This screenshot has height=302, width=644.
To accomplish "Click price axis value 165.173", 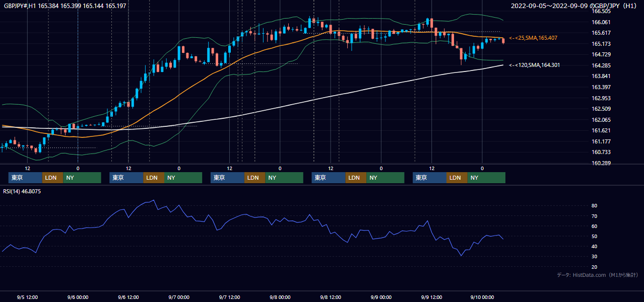I will click(601, 44).
